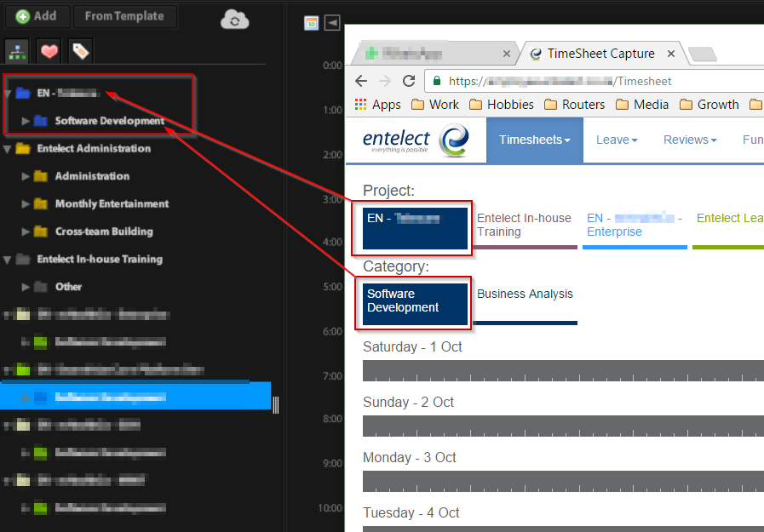This screenshot has height=532, width=764.
Task: Click the secure padlock icon
Action: [x=437, y=81]
